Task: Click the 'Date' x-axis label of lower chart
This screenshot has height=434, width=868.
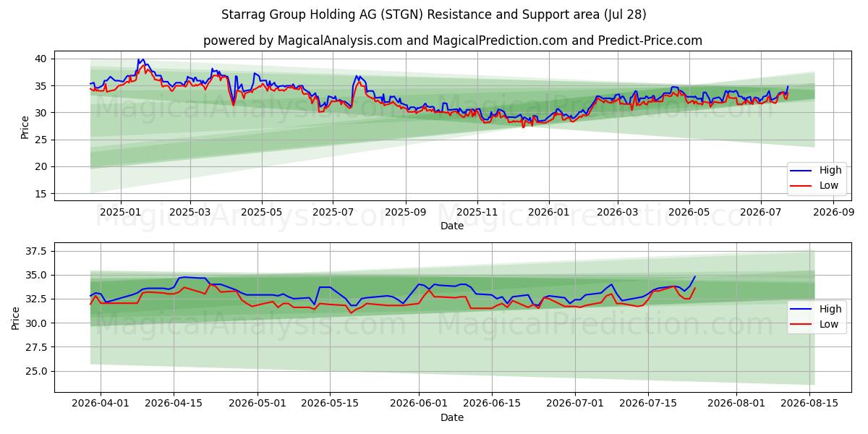Action: click(452, 417)
